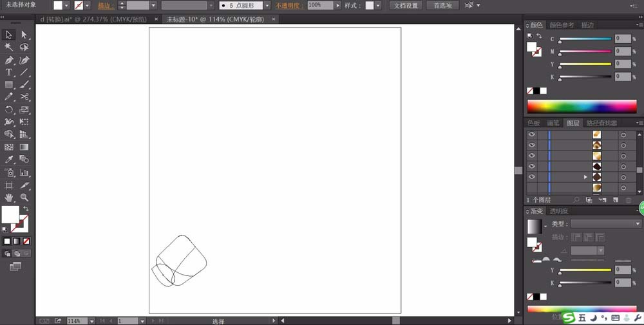Swap fill and stroke in toolbox
Image resolution: width=644 pixels, height=325 pixels.
[x=26, y=209]
